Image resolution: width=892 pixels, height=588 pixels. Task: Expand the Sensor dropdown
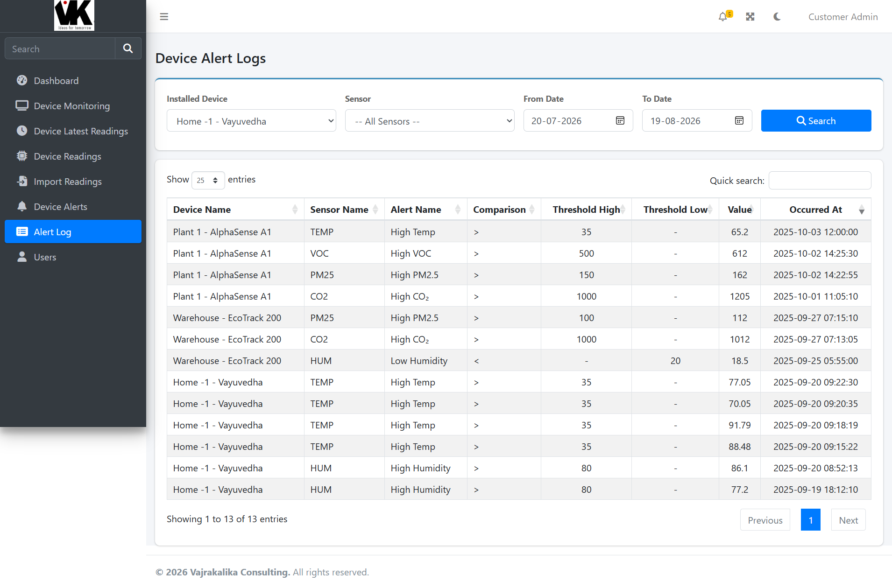(430, 121)
